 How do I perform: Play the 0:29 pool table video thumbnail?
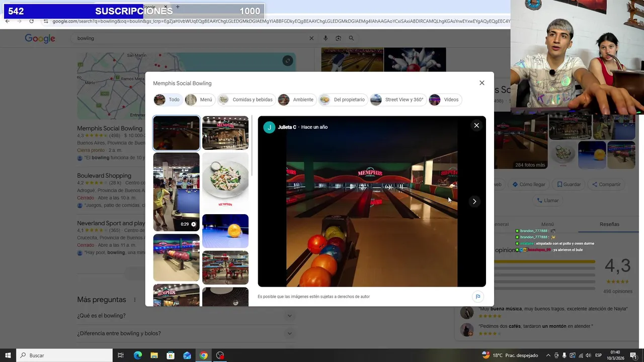tap(176, 192)
